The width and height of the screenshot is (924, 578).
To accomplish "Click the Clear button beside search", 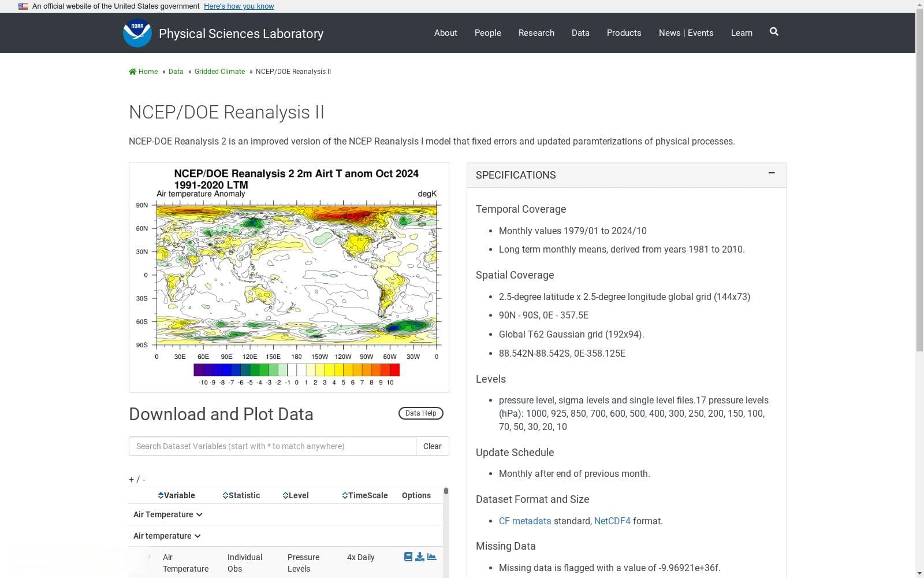I will click(x=432, y=446).
